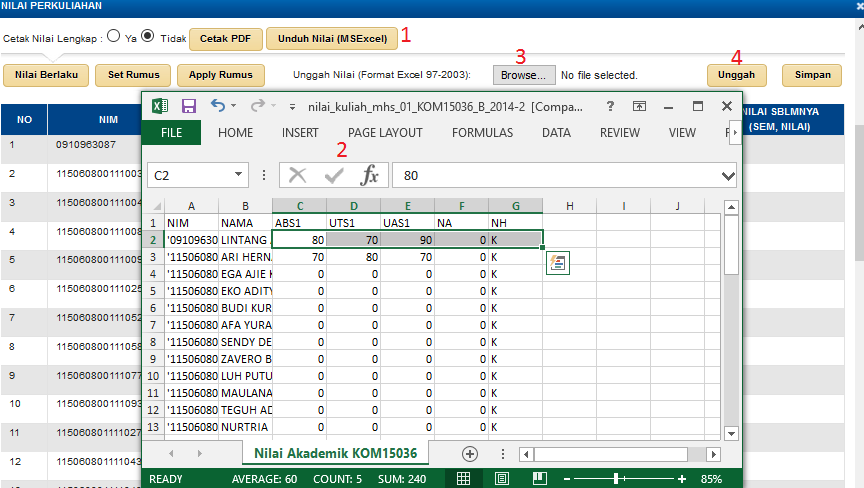Open the PAGE LAYOUT tab

tap(385, 133)
